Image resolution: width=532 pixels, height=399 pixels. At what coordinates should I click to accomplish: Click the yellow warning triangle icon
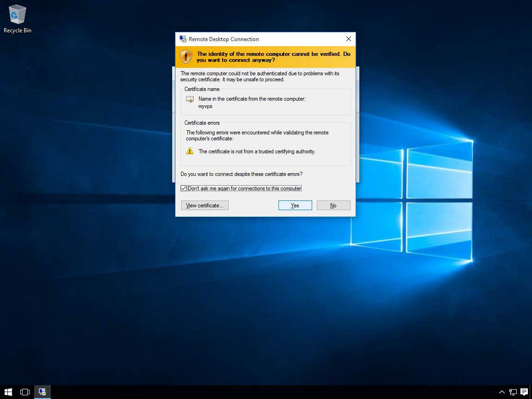(190, 151)
